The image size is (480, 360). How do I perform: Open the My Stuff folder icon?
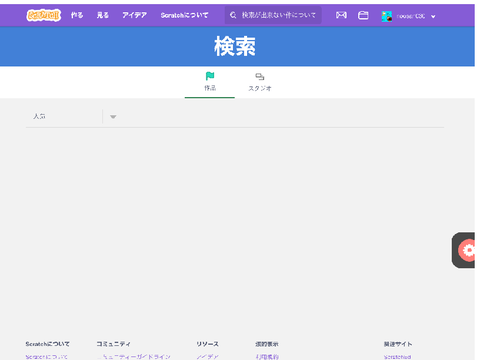(363, 15)
